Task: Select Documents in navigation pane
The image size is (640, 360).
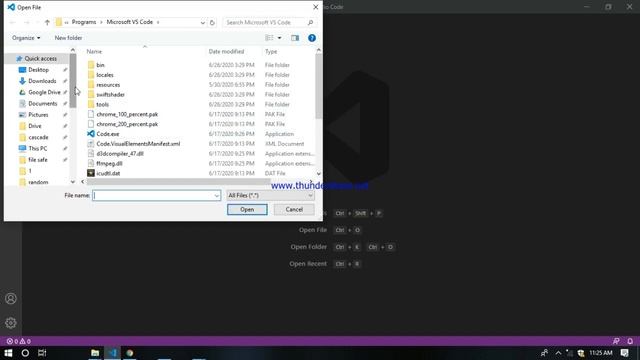Action: tap(42, 104)
